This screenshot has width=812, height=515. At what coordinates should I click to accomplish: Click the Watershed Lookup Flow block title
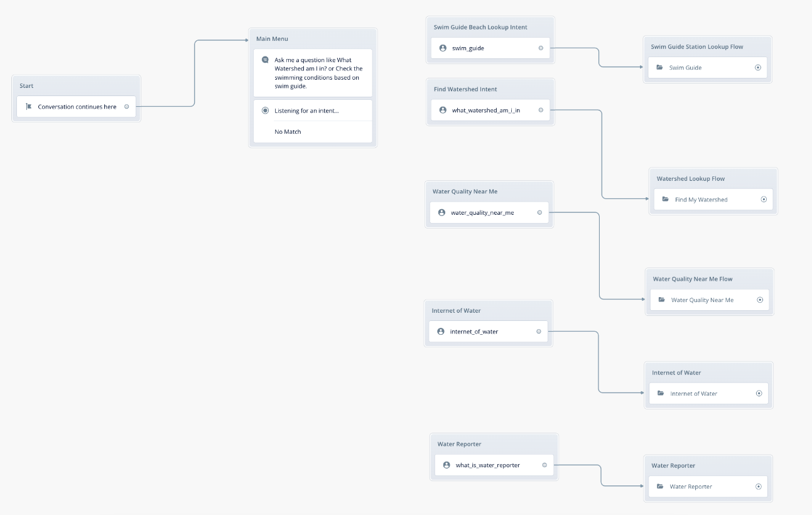(x=691, y=179)
